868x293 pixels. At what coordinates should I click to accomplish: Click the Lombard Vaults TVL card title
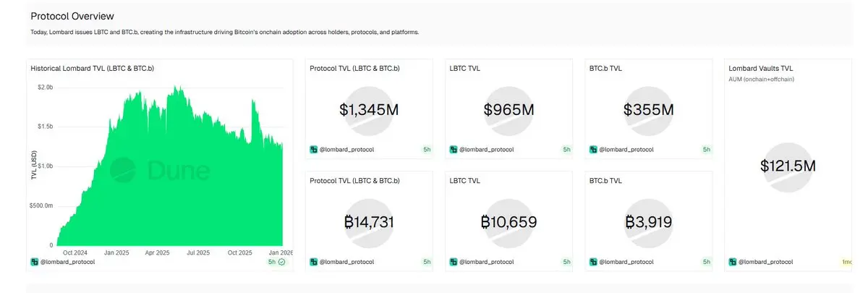(761, 69)
